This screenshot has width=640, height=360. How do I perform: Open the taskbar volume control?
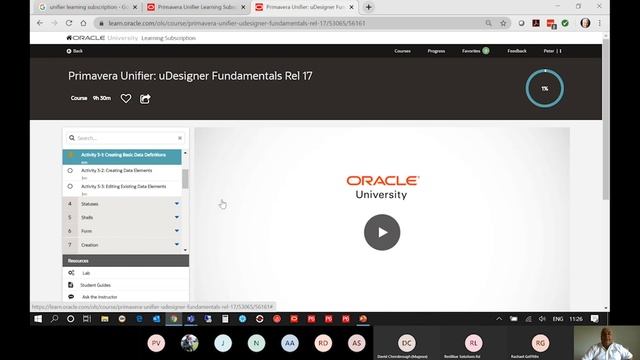coord(542,319)
